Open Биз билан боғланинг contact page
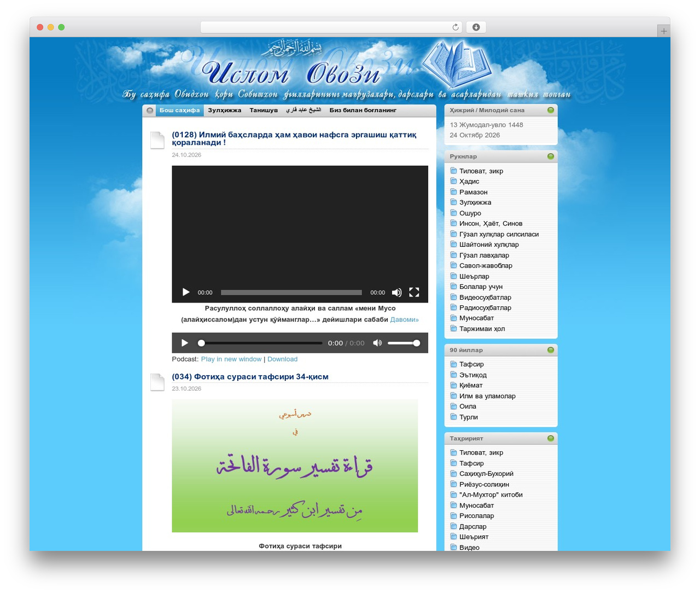The width and height of the screenshot is (700, 593). click(x=363, y=111)
